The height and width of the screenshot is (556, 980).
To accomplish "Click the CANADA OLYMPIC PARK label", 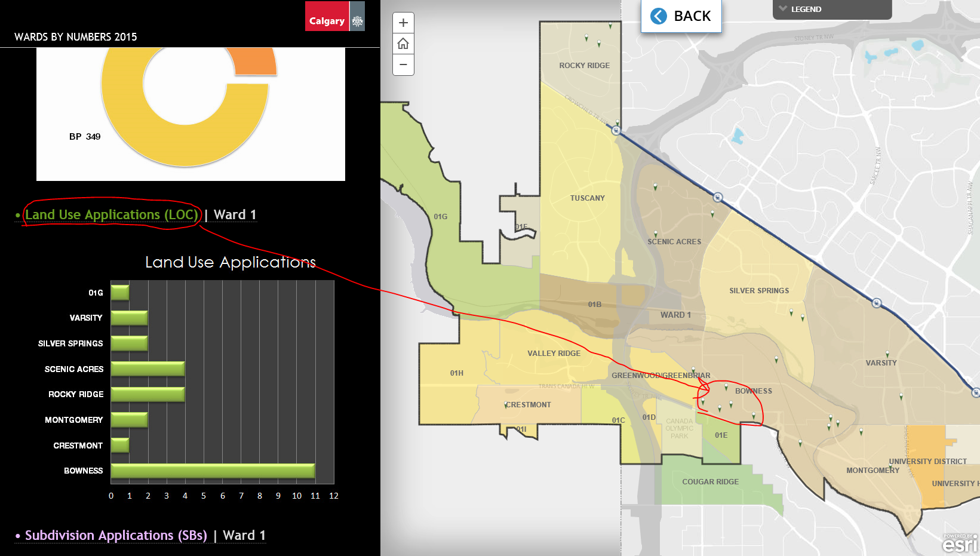I will click(680, 429).
